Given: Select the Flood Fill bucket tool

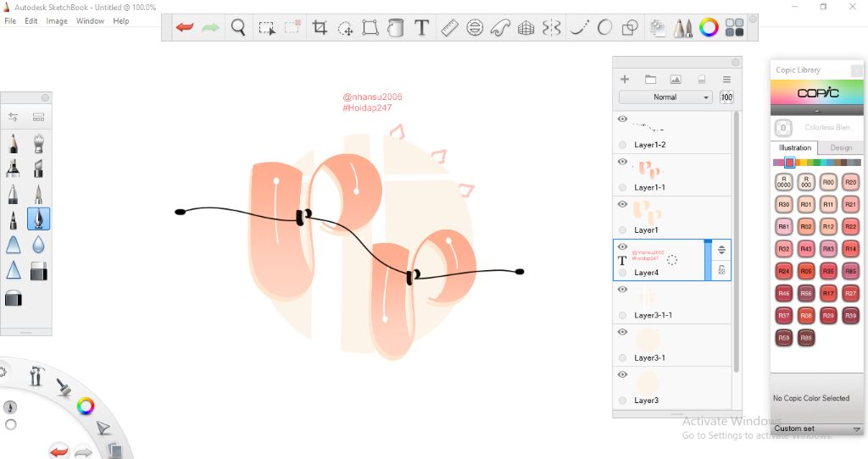Looking at the screenshot, I should 395,27.
